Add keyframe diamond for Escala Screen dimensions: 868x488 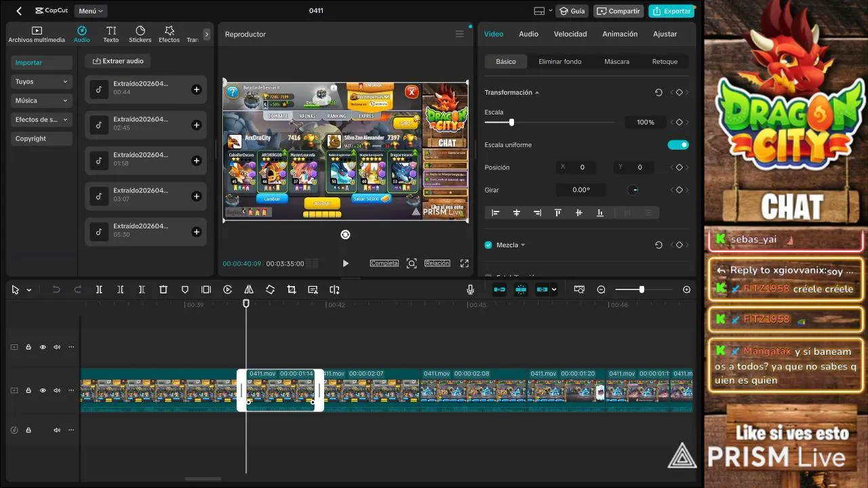tap(679, 123)
